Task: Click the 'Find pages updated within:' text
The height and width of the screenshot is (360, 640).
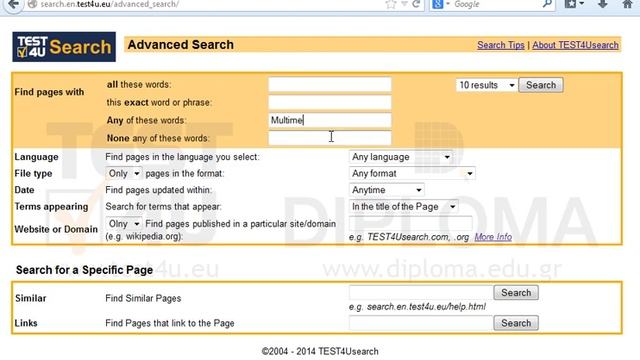Action: pyautogui.click(x=158, y=190)
